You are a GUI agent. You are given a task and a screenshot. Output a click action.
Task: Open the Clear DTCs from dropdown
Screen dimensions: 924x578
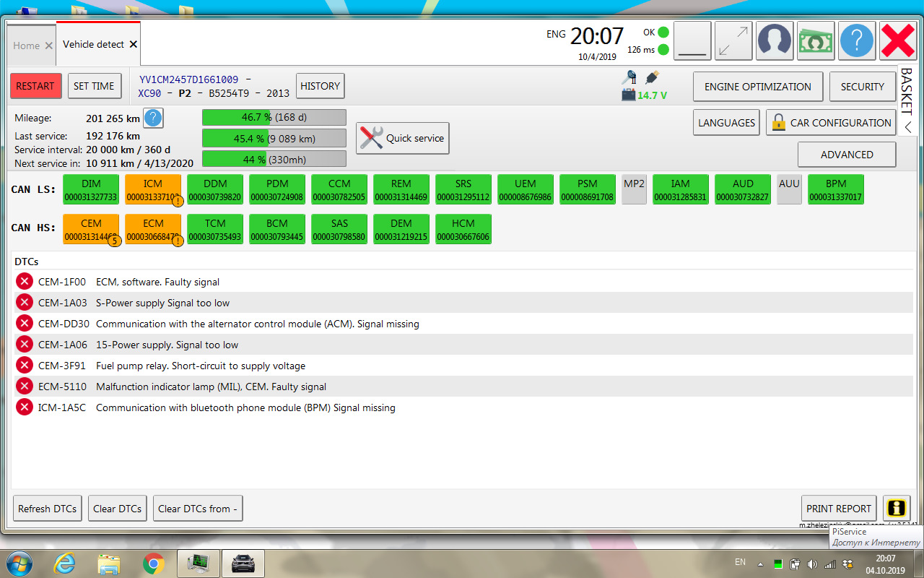199,509
